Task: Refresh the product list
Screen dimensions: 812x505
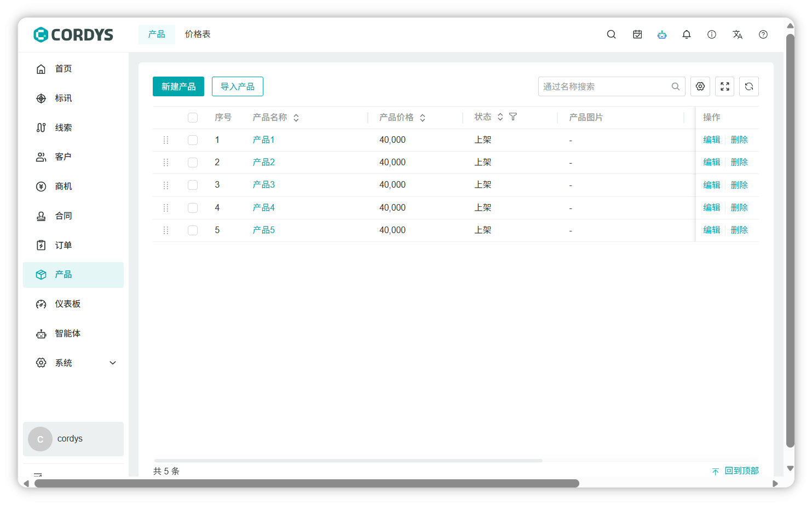Action: pos(749,86)
